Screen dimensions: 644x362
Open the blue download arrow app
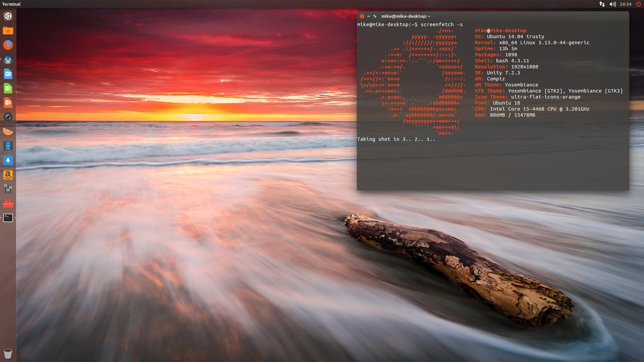tap(8, 160)
